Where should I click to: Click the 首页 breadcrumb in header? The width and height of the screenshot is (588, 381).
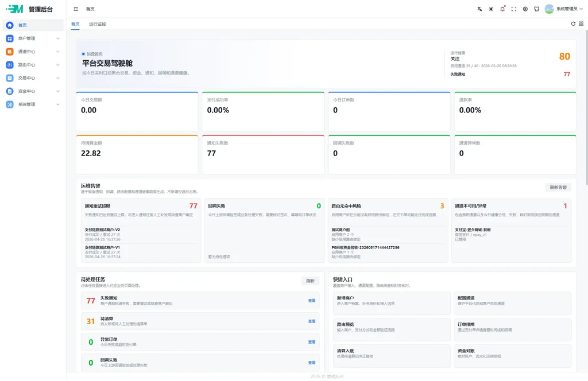(x=90, y=9)
